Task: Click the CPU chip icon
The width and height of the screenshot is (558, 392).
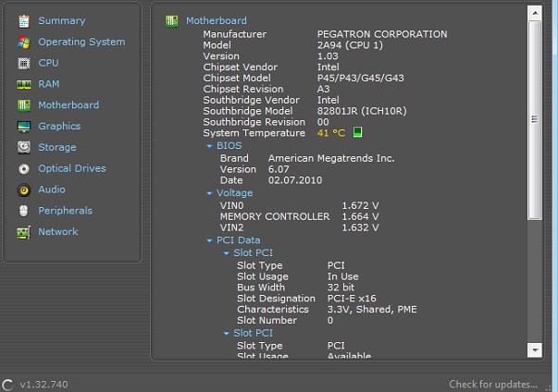Action: [24, 63]
